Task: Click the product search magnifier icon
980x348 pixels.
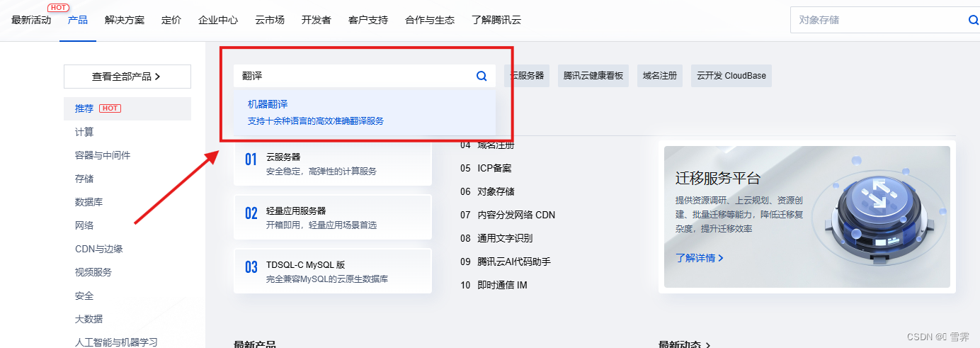Action: (x=482, y=76)
